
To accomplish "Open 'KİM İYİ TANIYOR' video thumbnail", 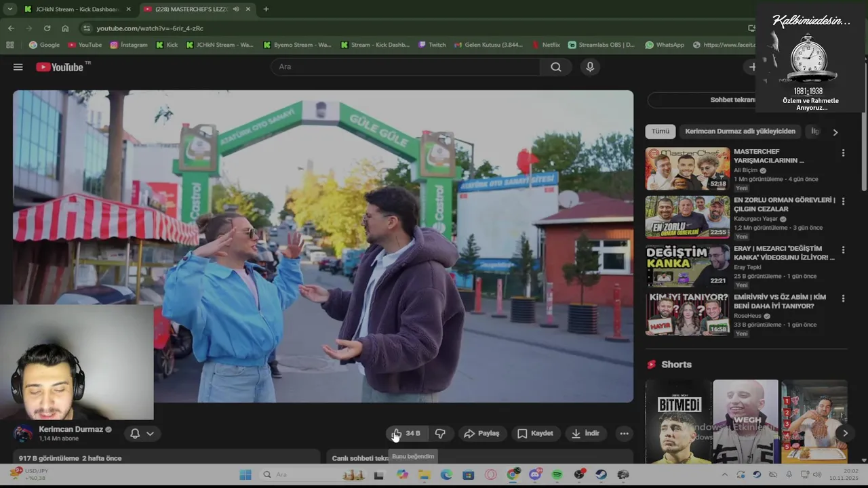I will [x=688, y=314].
